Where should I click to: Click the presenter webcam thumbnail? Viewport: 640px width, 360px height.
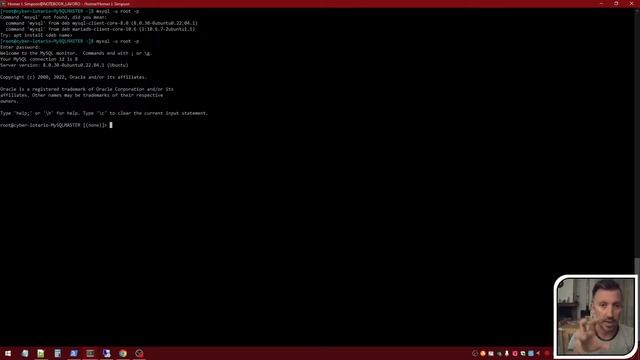point(596,317)
